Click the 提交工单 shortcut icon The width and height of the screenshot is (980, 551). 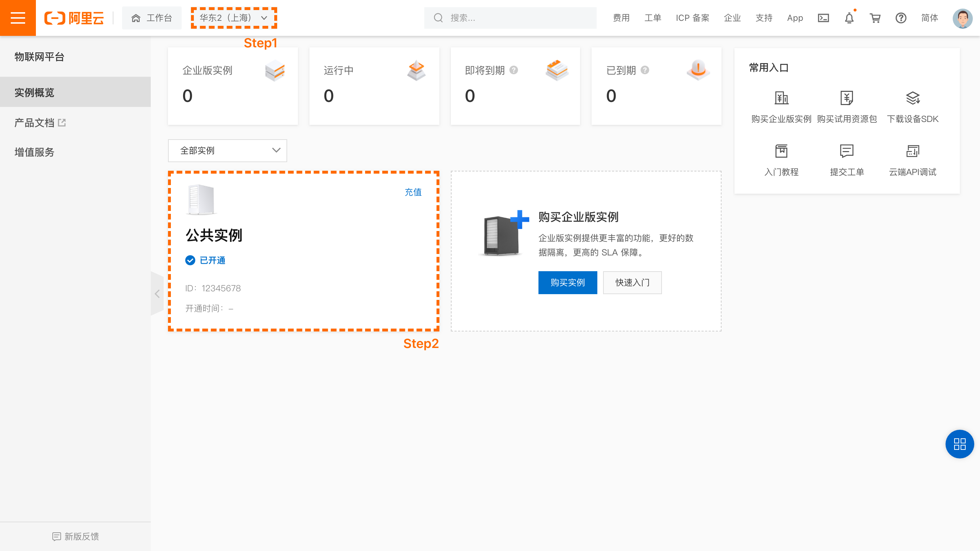pos(847,151)
